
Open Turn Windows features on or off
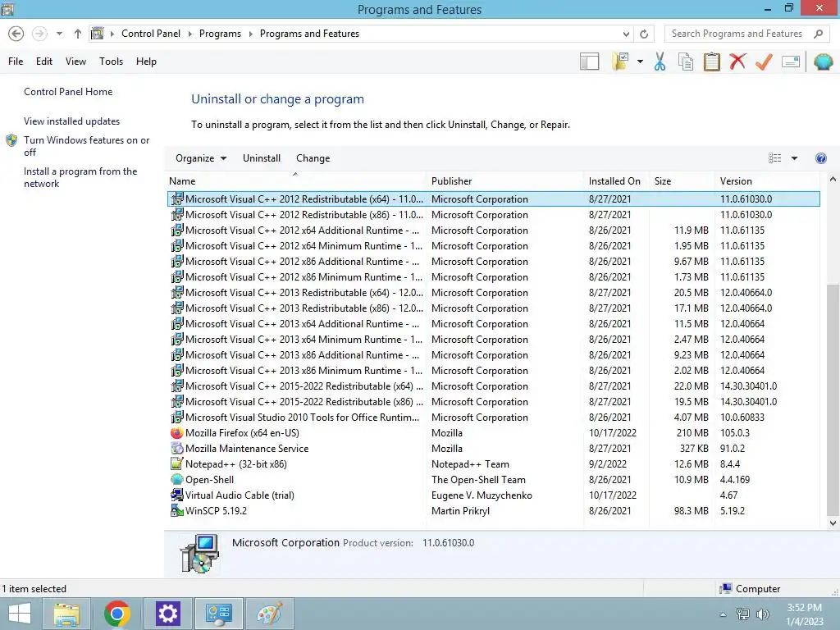[86, 146]
